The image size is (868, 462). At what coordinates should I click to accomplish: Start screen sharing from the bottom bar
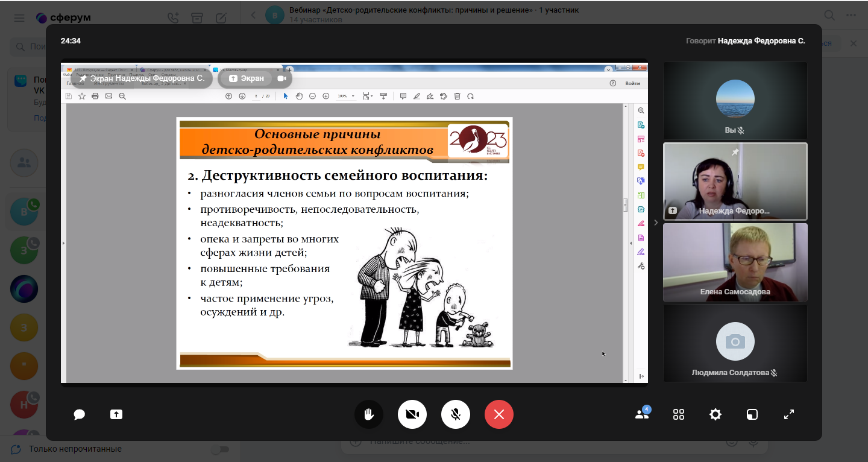pyautogui.click(x=116, y=414)
